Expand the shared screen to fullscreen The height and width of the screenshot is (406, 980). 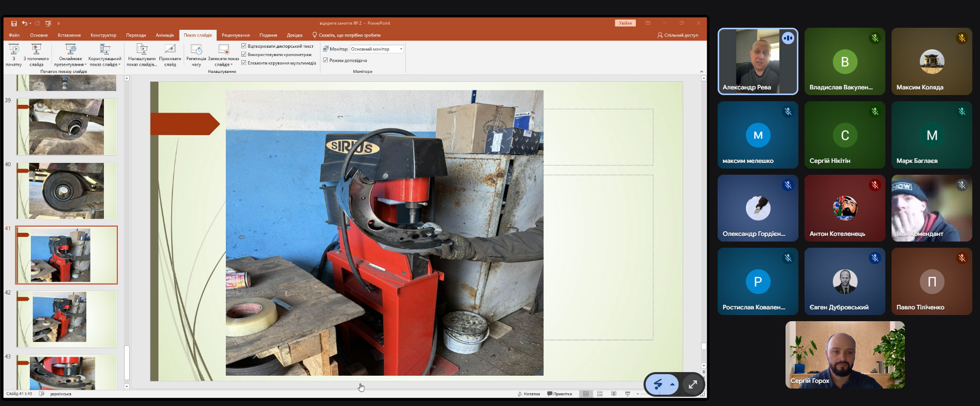click(x=693, y=384)
